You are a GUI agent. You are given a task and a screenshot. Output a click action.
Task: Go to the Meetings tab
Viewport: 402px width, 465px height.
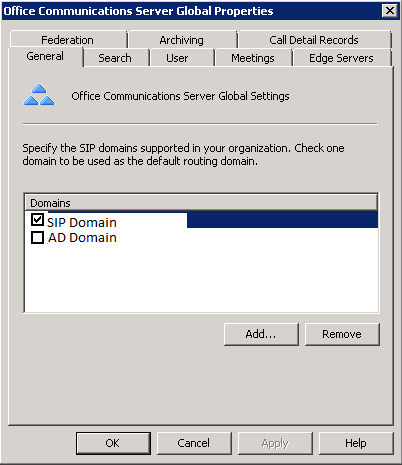[x=253, y=58]
